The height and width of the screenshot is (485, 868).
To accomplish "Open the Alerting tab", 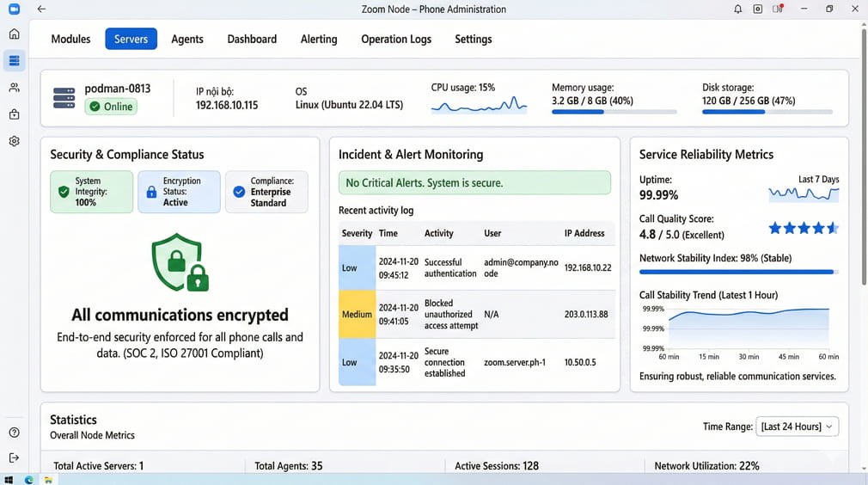I will (x=319, y=39).
